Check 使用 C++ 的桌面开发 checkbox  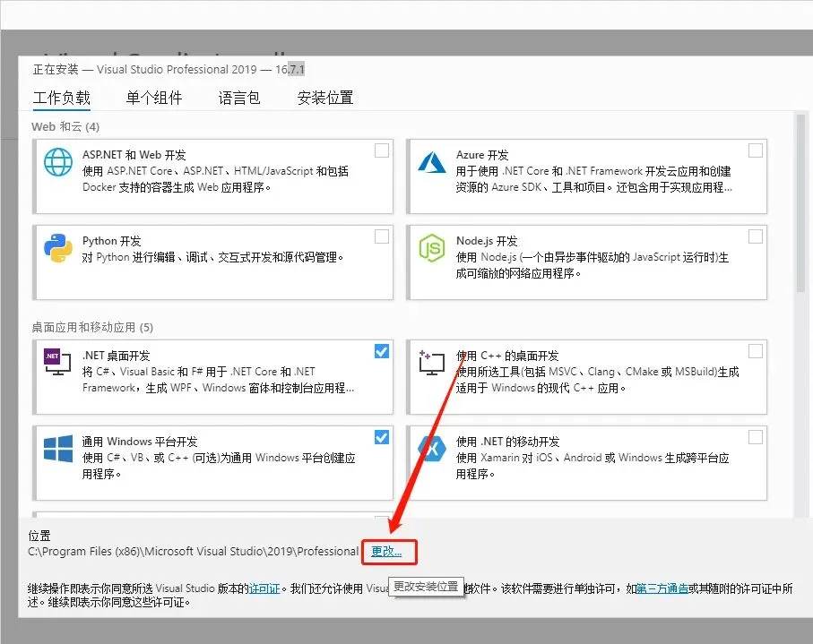756,351
